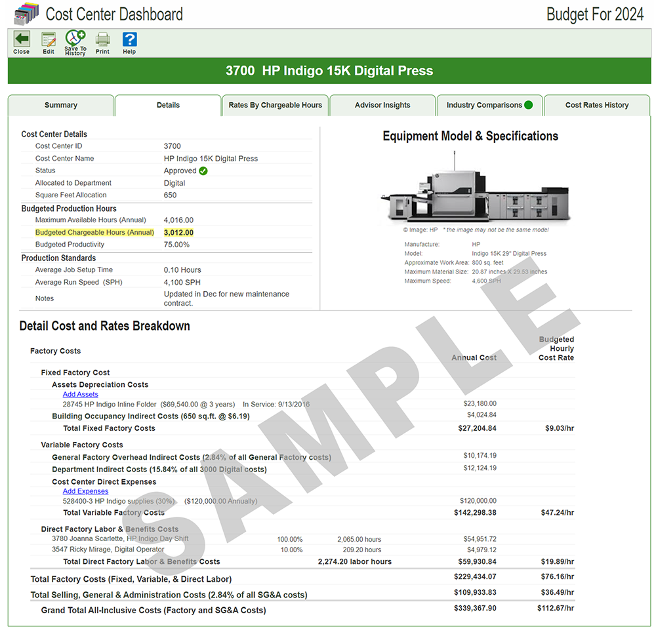The height and width of the screenshot is (644, 656).
Task: Click the $27,204.84 Total Fixed Factory Costs
Action: 478,428
